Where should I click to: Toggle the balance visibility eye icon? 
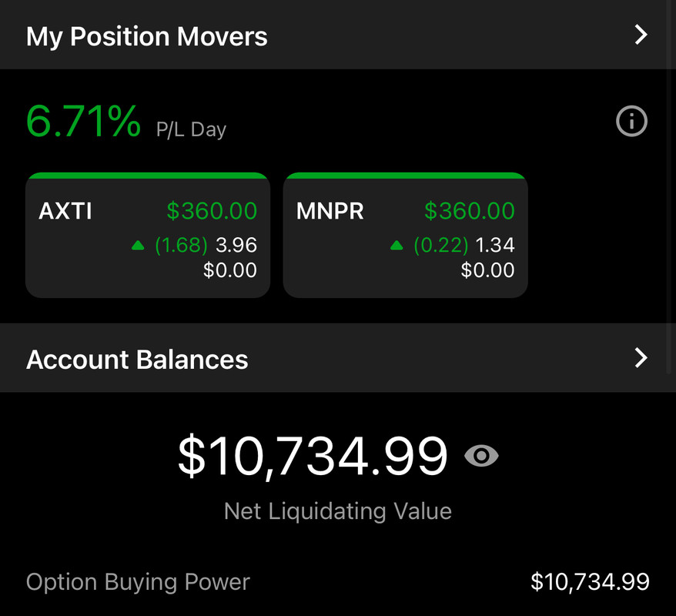(x=481, y=455)
